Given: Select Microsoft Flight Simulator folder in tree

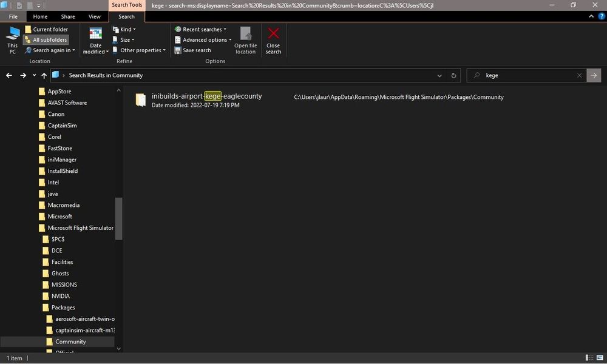Looking at the screenshot, I should [x=80, y=228].
